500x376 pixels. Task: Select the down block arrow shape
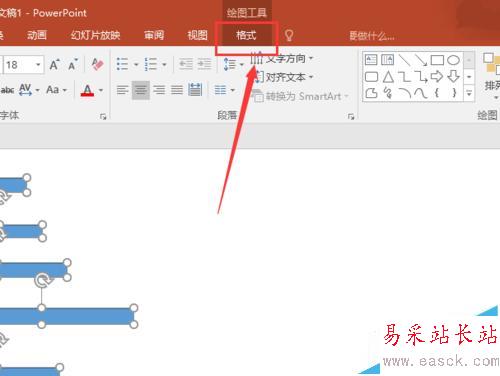[453, 77]
